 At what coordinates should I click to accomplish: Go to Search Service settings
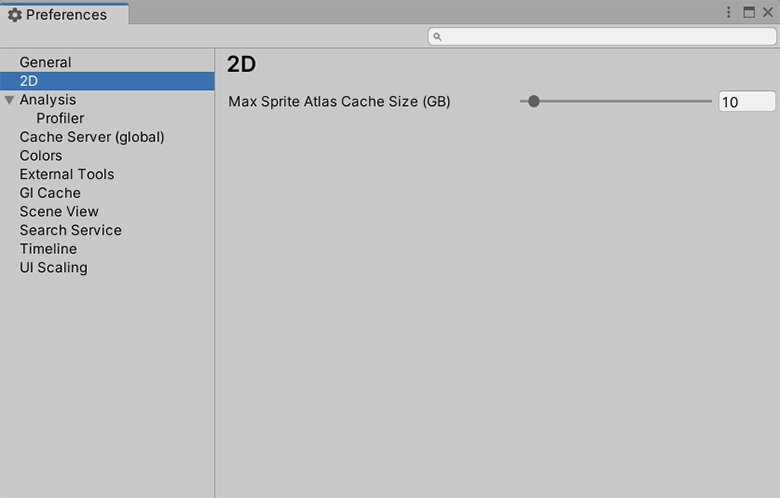(x=70, y=230)
